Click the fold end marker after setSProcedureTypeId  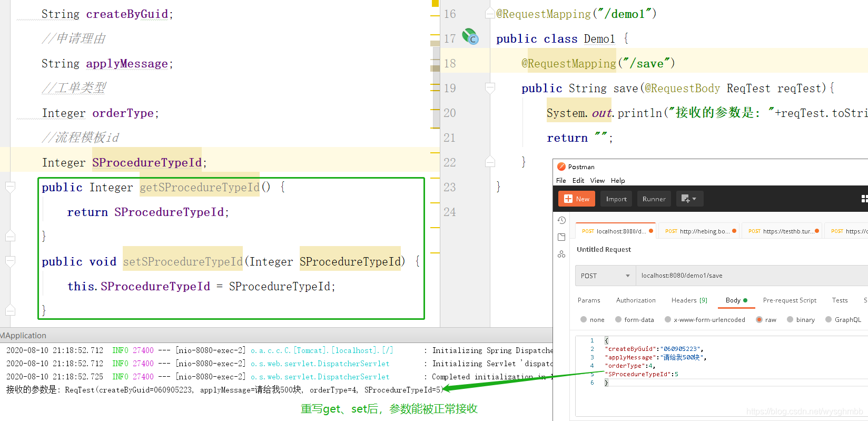[10, 310]
